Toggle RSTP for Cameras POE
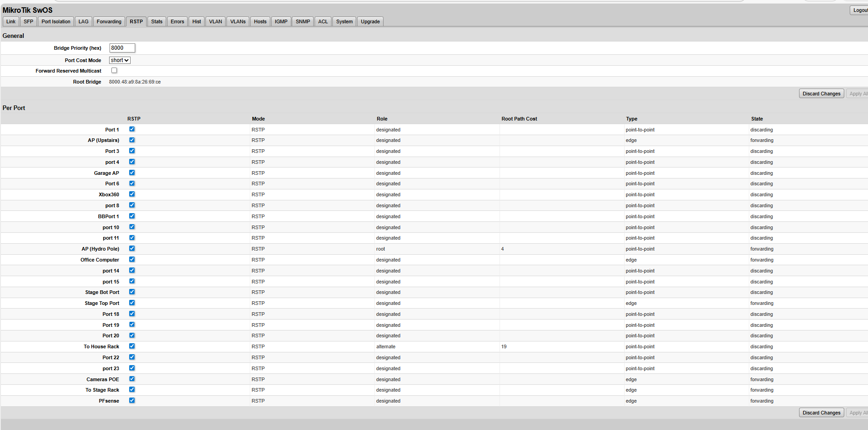 pos(132,379)
